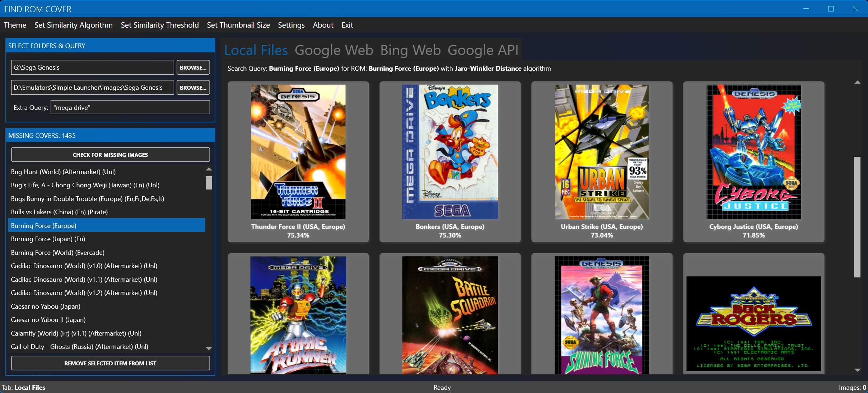The width and height of the screenshot is (868, 393).
Task: Select Call of Duty - Ghosts (Russia)
Action: [x=107, y=347]
